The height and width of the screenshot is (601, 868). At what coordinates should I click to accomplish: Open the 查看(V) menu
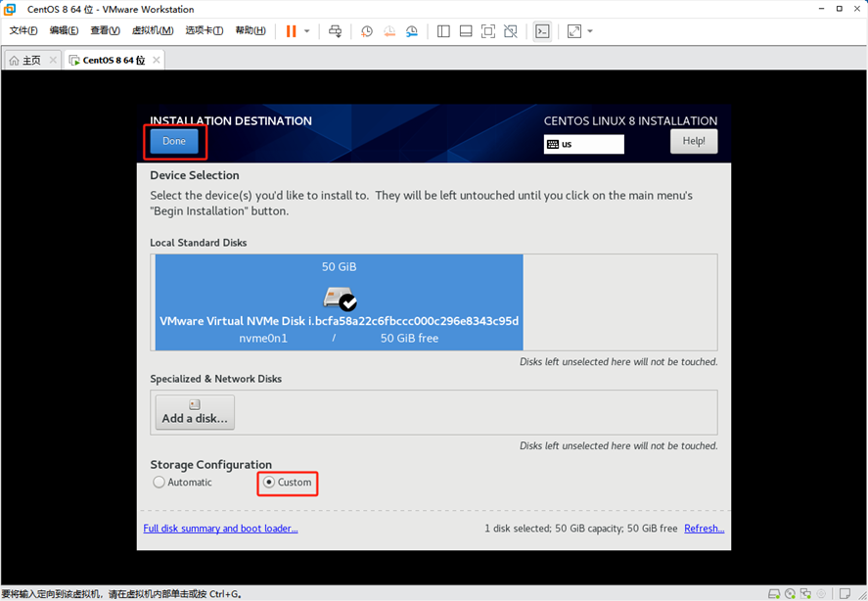(x=105, y=30)
